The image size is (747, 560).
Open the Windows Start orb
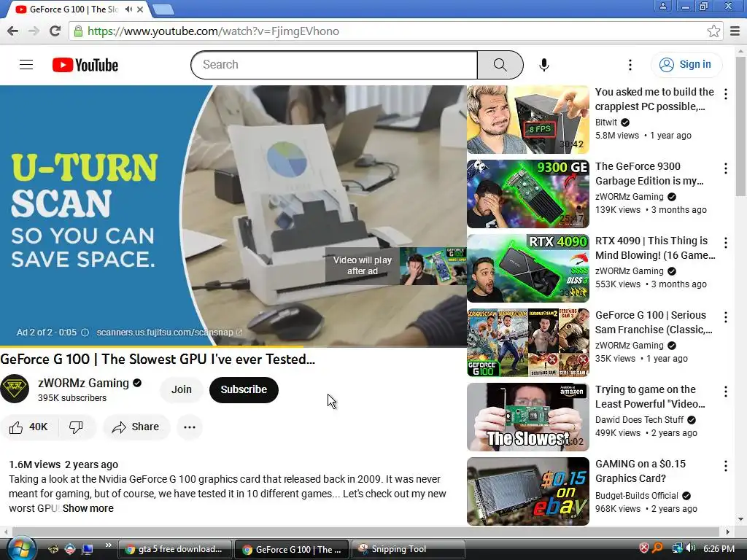click(20, 548)
